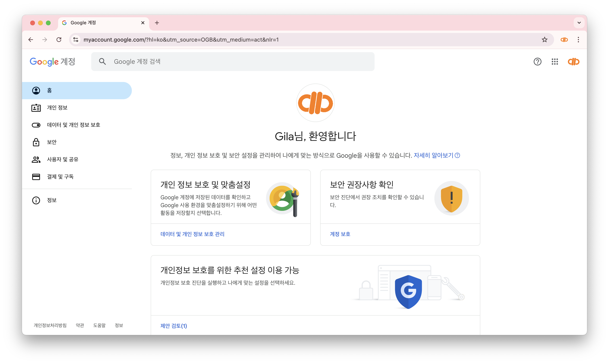Open the 개인정보처리방침 footer link
Screen dimensions: 609x364
(x=50, y=325)
